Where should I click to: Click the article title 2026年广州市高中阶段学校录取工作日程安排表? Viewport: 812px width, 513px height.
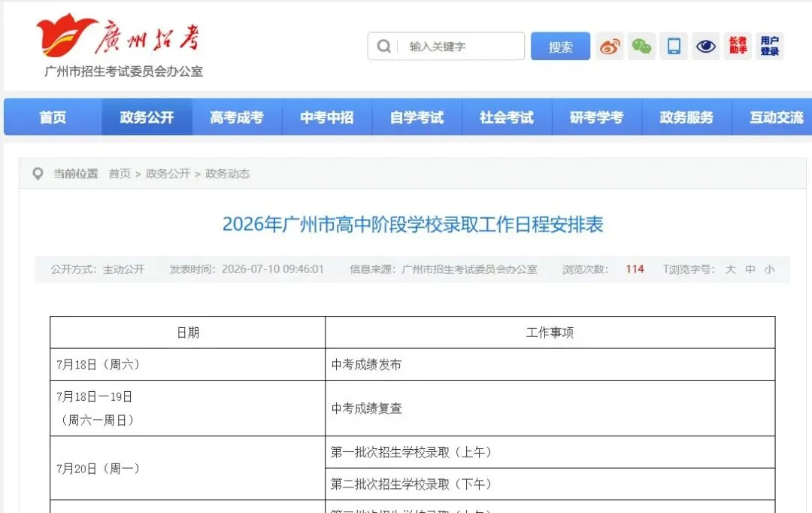[x=413, y=224]
